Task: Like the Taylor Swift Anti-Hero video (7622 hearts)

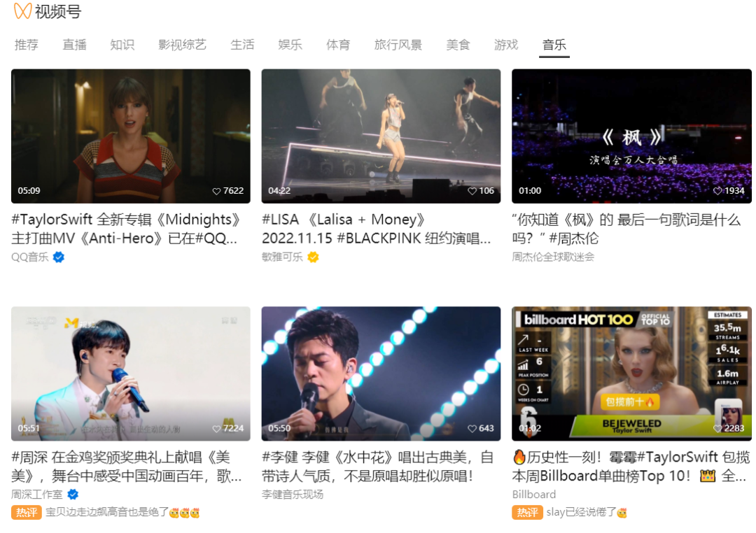Action: (x=216, y=192)
